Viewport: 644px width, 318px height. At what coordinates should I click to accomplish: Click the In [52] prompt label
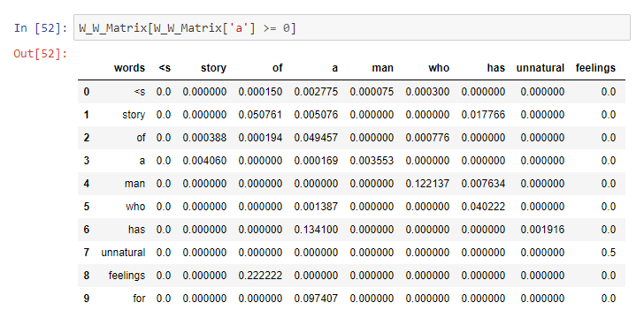click(41, 28)
